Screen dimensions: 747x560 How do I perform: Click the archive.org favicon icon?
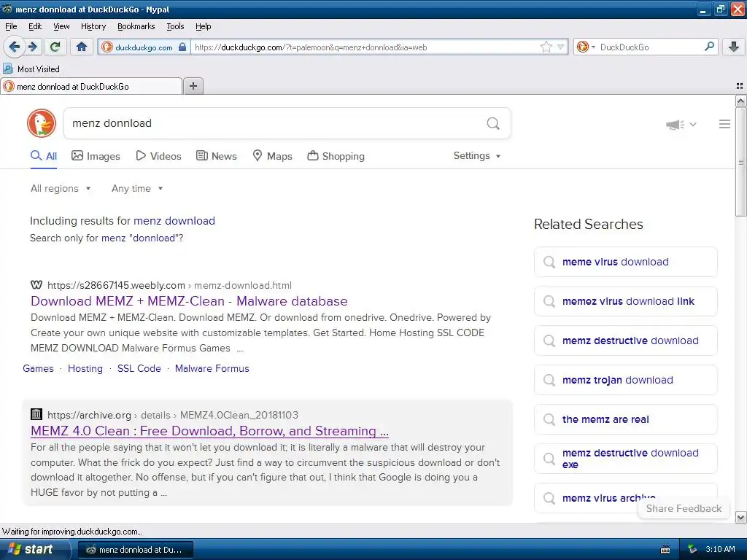[x=36, y=414]
